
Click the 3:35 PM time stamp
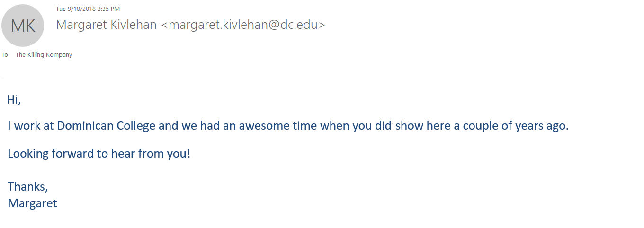pyautogui.click(x=108, y=9)
